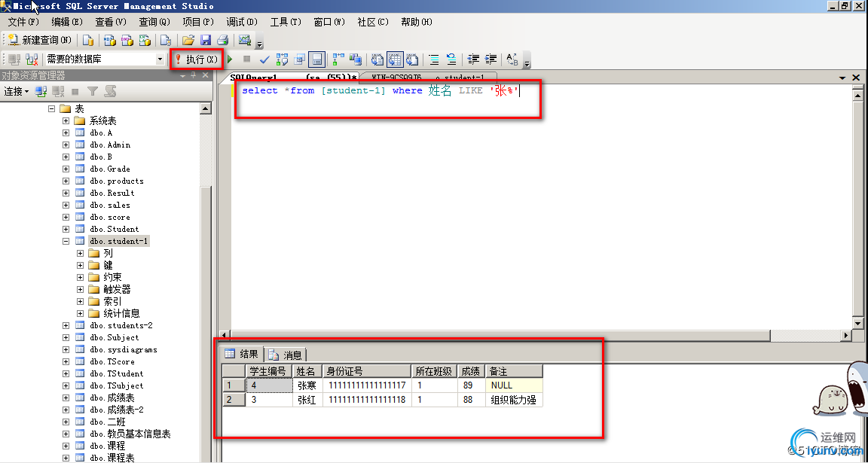This screenshot has width=868, height=463.
Task: Click the blue Parse checkmark icon
Action: (264, 59)
